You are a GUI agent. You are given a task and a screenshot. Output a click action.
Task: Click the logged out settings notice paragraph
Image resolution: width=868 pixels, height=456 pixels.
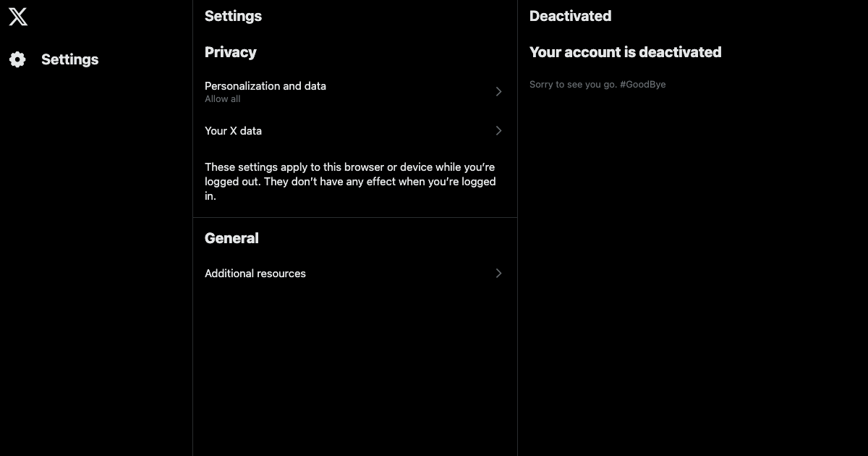350,182
